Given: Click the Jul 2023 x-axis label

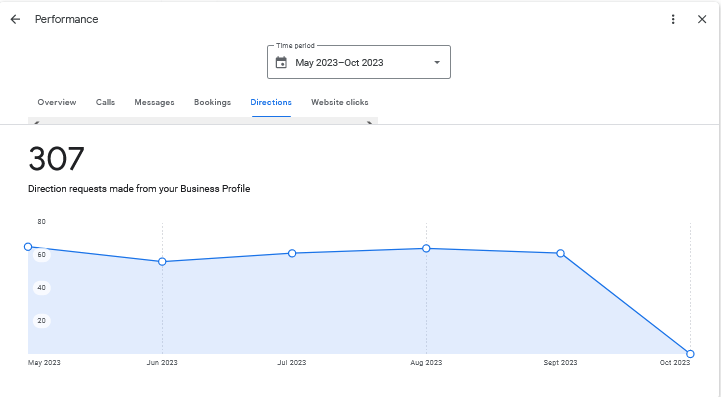Looking at the screenshot, I should point(292,362).
